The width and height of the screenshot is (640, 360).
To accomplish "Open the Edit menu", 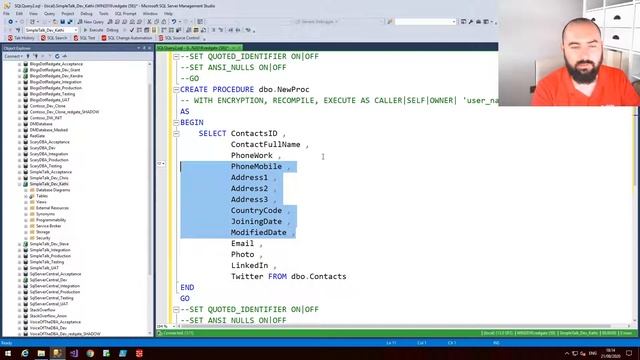I will [19, 13].
